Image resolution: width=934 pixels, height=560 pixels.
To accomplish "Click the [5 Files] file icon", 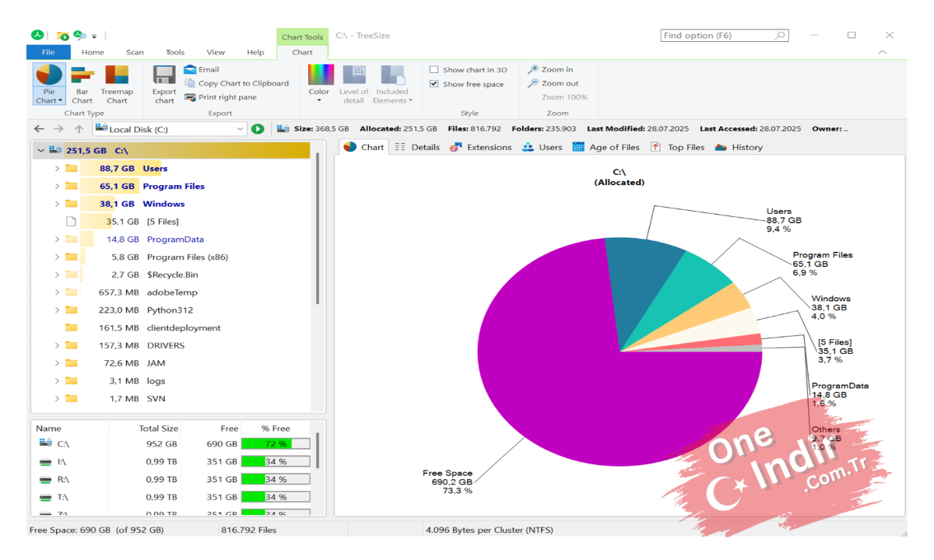I will (71, 222).
